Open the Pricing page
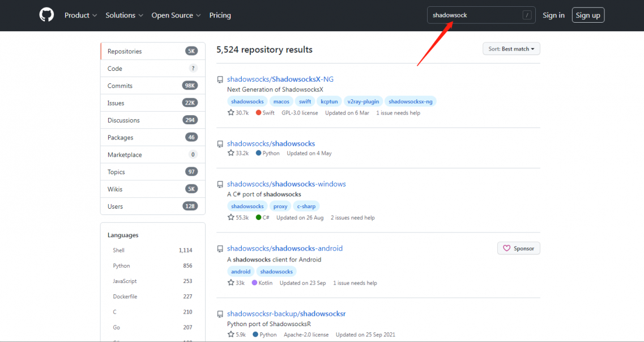This screenshot has height=342, width=644. click(220, 15)
